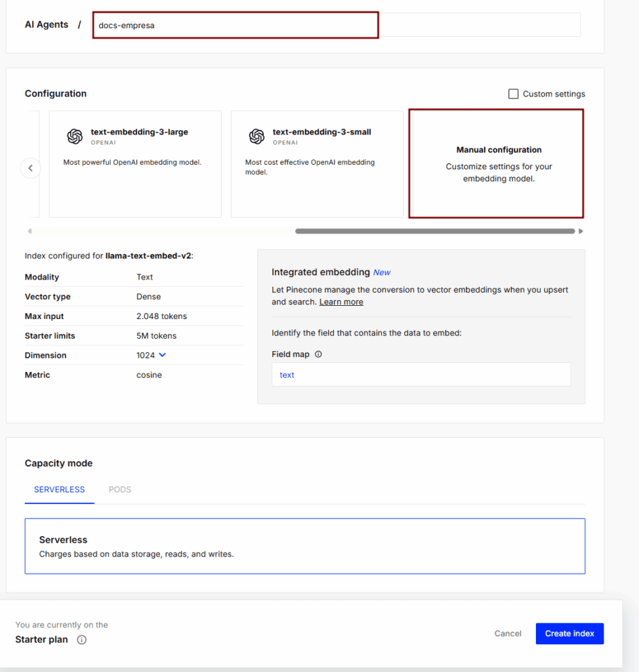Choose the text-embedding-3-small model card
Viewport: 639px width, 672px height.
(317, 164)
